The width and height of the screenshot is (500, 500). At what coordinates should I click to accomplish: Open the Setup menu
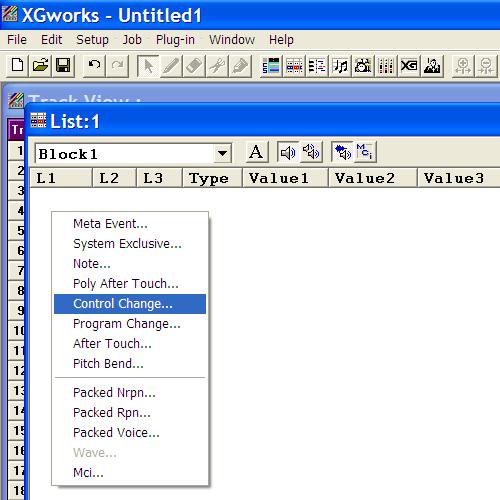(92, 40)
